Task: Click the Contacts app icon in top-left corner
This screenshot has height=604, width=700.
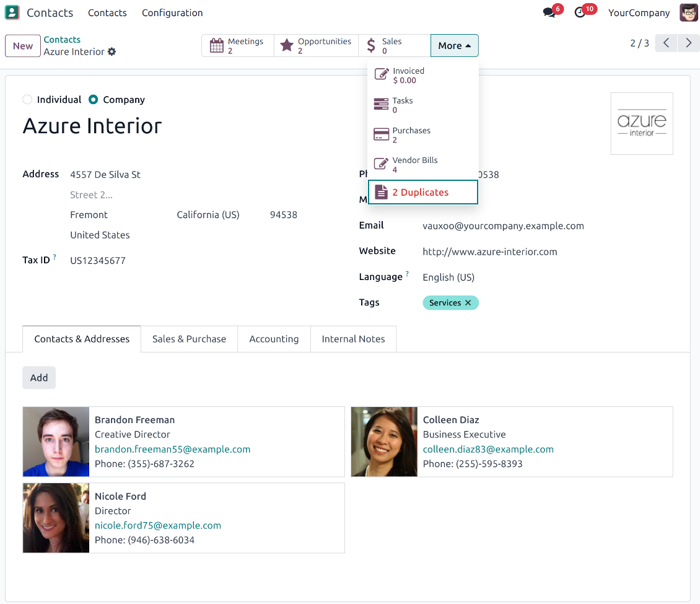Action: [12, 12]
